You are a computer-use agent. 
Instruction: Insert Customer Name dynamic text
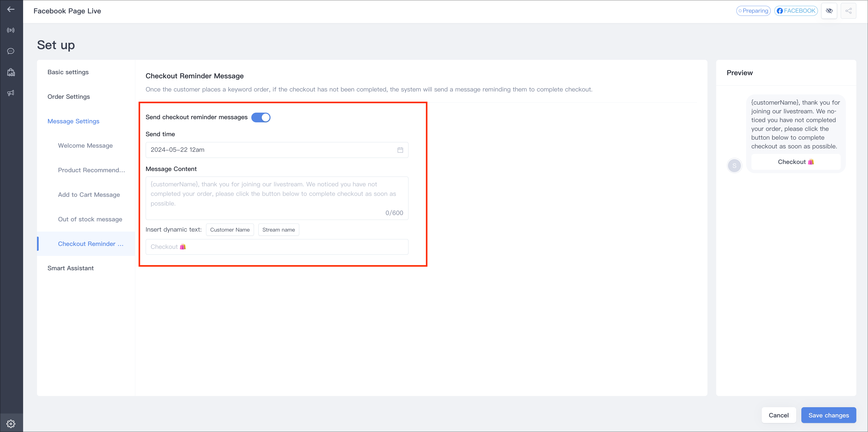(230, 230)
